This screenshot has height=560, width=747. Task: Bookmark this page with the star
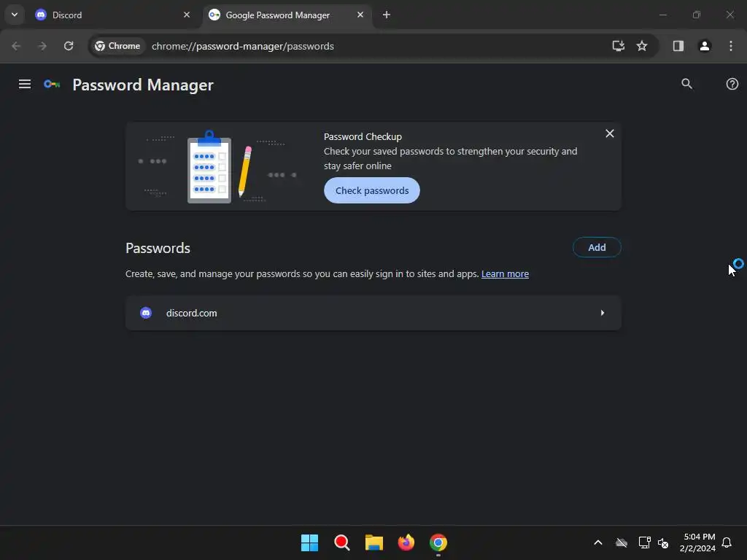pyautogui.click(x=642, y=46)
